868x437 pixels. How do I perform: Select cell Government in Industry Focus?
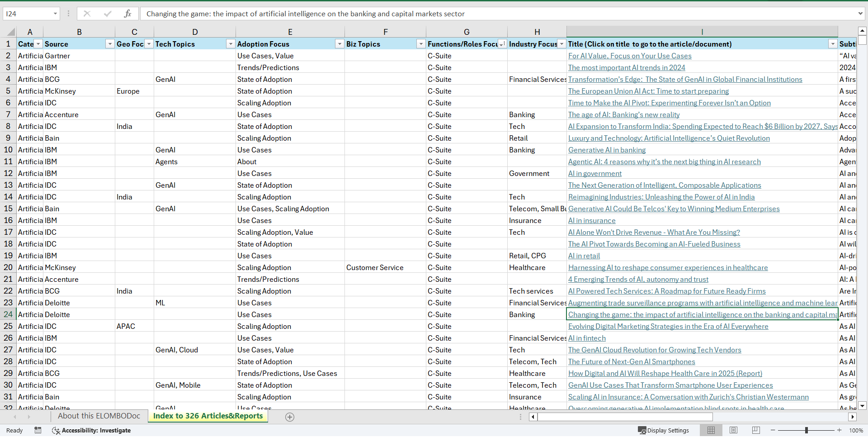[x=537, y=174]
